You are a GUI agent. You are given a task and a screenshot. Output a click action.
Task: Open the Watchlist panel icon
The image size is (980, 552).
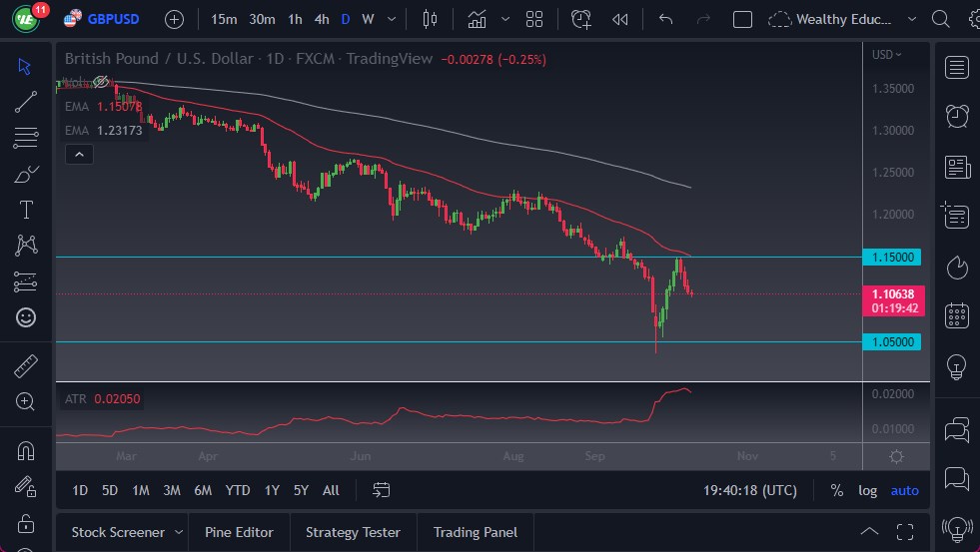pos(957,67)
